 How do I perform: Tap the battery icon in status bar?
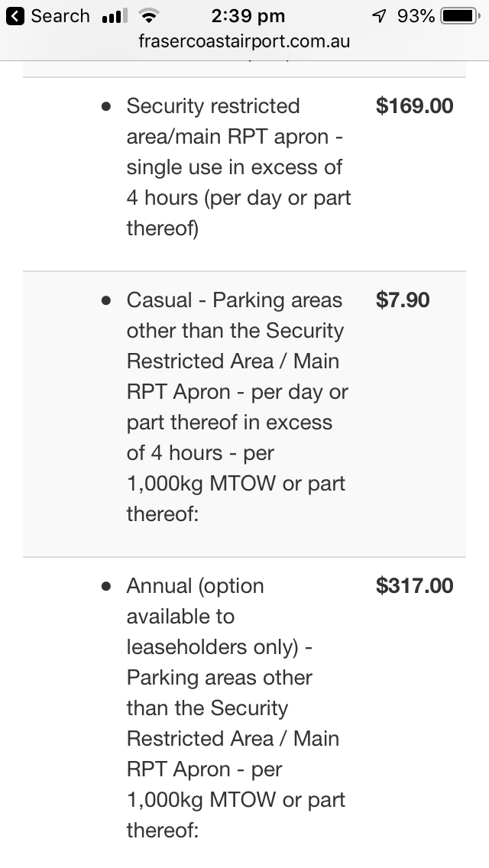460,16
